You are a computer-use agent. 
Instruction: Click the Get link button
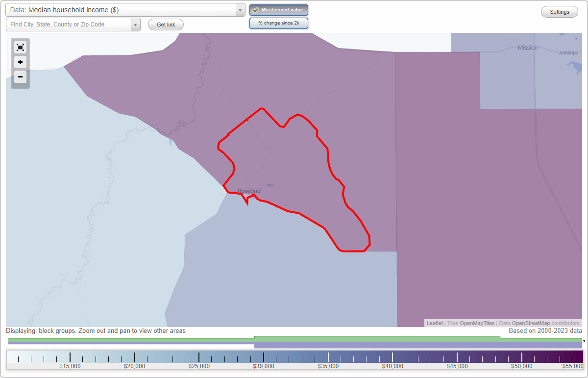coord(165,25)
